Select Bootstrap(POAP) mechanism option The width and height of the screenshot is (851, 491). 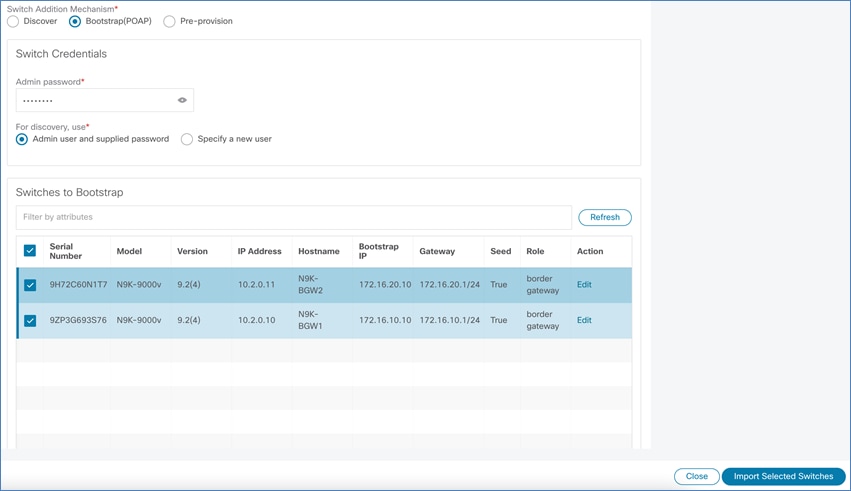[75, 21]
